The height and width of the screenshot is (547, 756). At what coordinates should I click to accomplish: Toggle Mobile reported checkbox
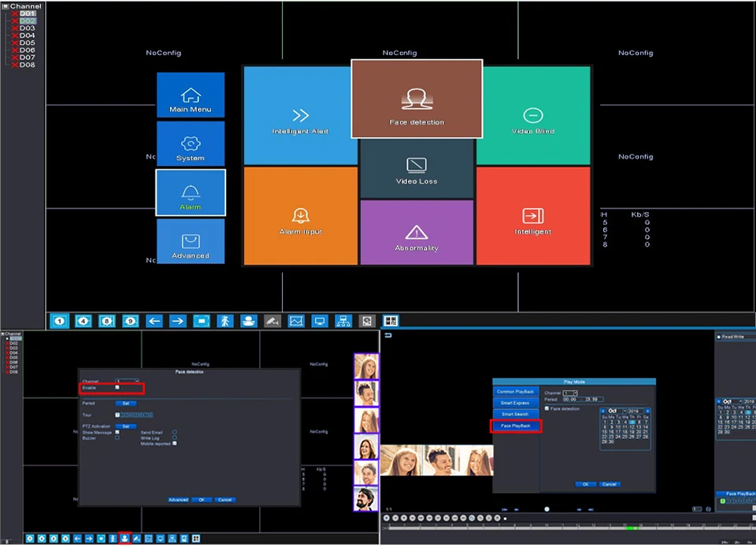(175, 443)
